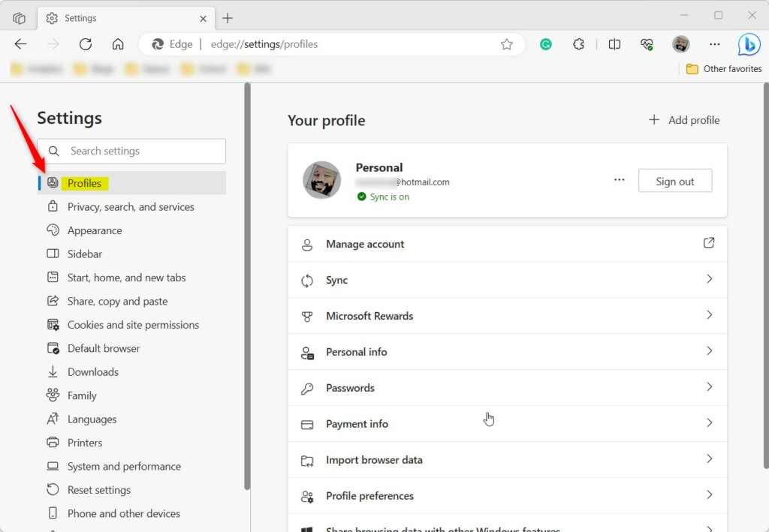Expand Personal info chevron
Image resolution: width=769 pixels, height=532 pixels.
click(709, 350)
